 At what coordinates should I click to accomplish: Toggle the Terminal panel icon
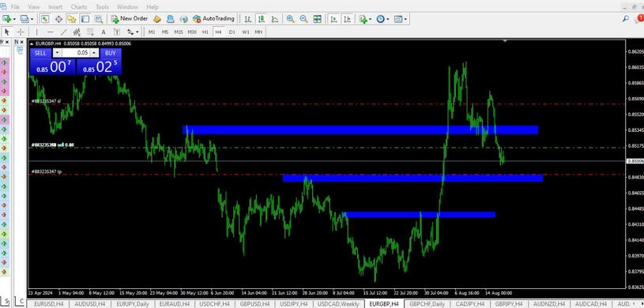pos(85,19)
